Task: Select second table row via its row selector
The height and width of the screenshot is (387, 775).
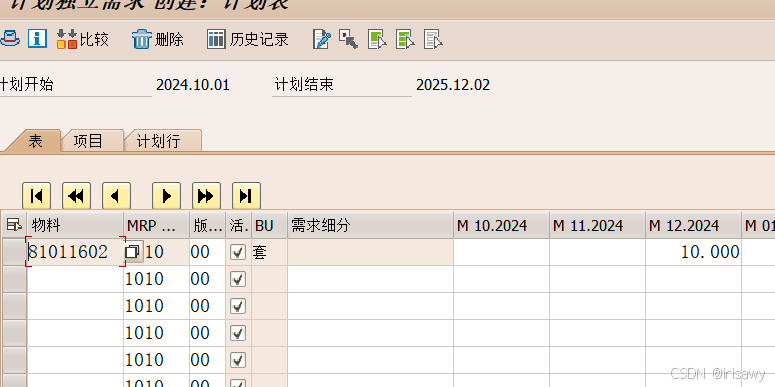Action: tap(14, 279)
